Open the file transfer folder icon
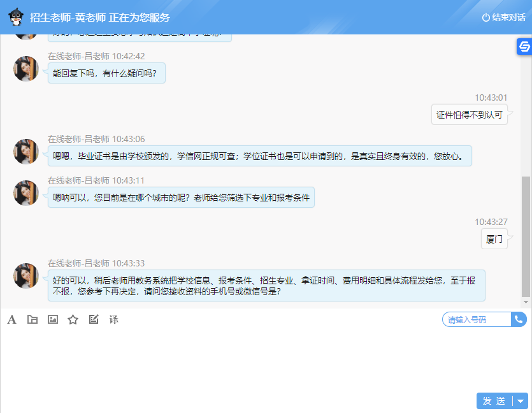This screenshot has height=413, width=532. click(31, 319)
